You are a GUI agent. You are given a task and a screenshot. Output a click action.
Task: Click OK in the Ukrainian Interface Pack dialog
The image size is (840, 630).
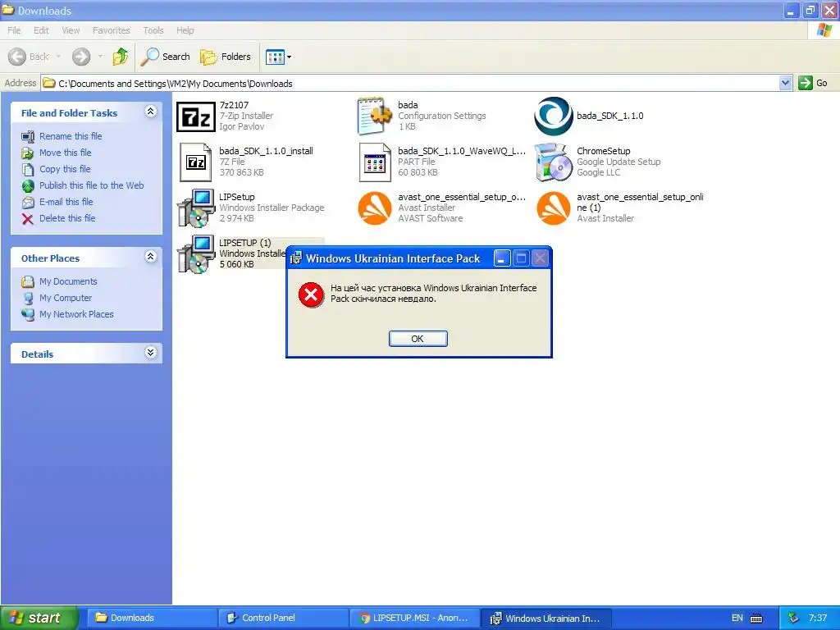pos(418,339)
